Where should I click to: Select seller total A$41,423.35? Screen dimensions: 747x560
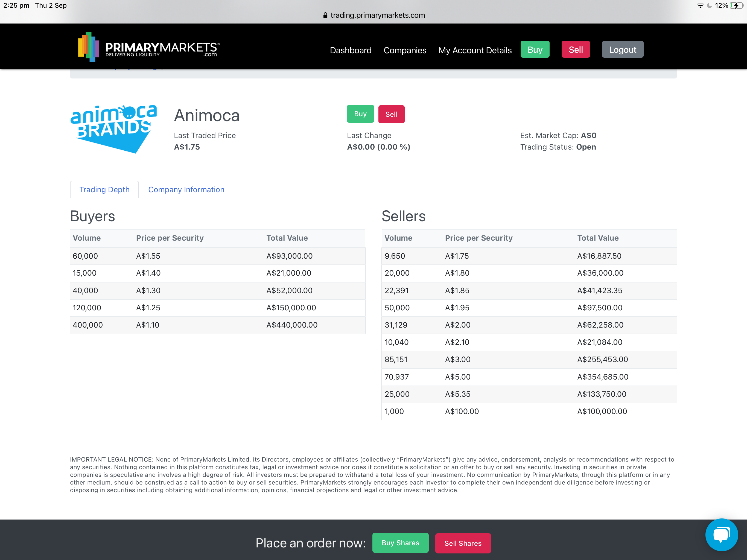coord(599,290)
